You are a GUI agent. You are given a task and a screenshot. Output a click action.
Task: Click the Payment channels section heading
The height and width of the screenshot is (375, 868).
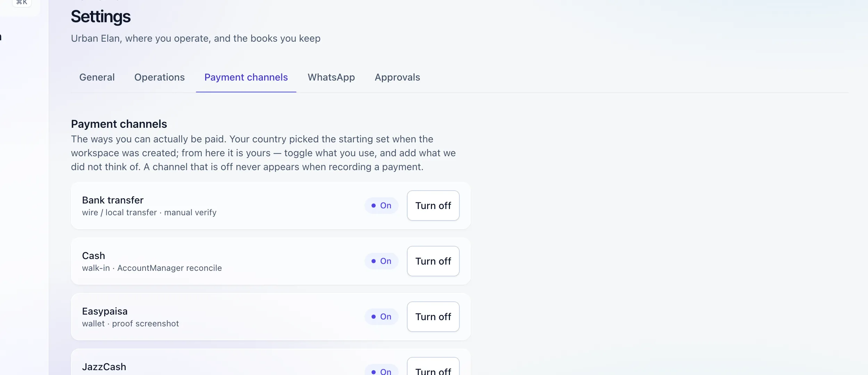click(119, 124)
